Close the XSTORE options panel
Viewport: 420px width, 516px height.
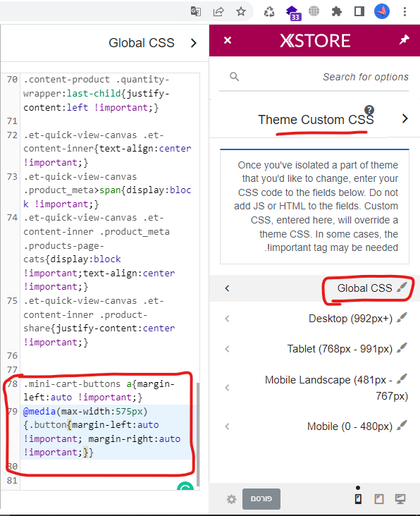228,40
